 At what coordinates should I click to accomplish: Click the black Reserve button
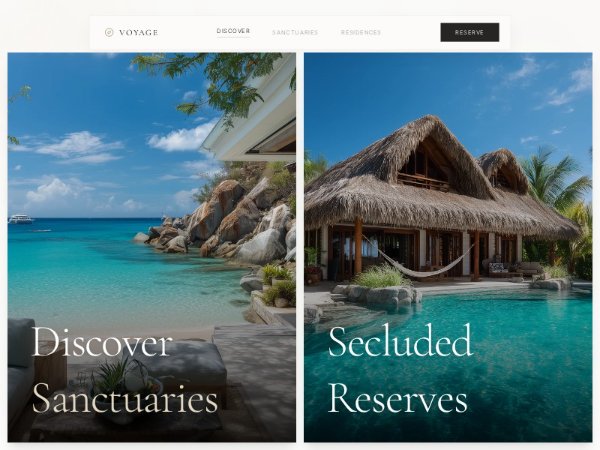tap(470, 33)
